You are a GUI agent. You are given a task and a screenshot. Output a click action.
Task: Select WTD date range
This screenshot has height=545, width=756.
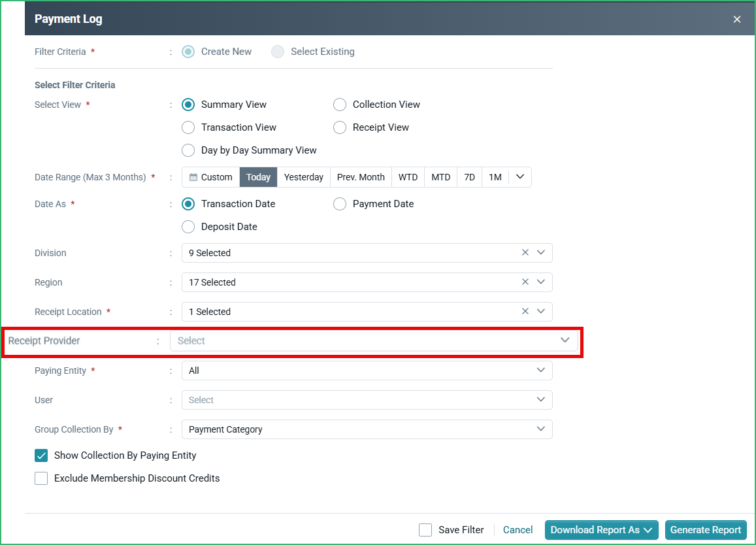[x=408, y=177]
